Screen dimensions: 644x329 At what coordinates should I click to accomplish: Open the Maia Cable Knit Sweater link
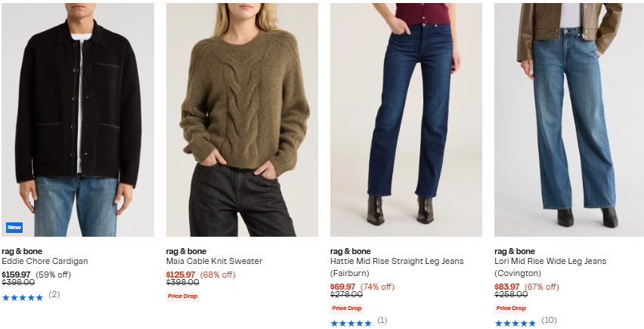[x=214, y=261]
